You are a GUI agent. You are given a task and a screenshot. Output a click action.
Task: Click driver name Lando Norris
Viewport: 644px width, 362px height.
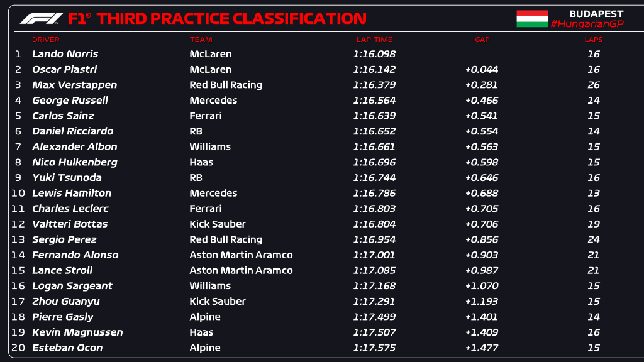click(65, 54)
